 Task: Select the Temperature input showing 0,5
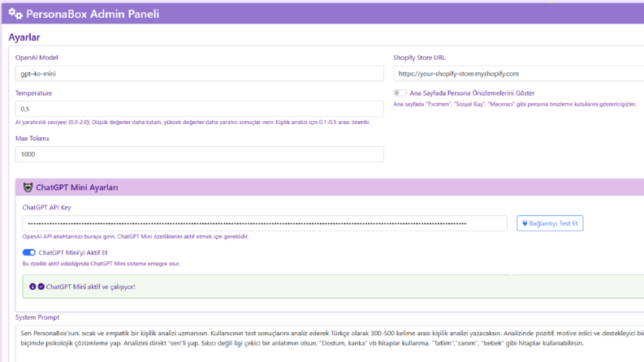pyautogui.click(x=200, y=109)
